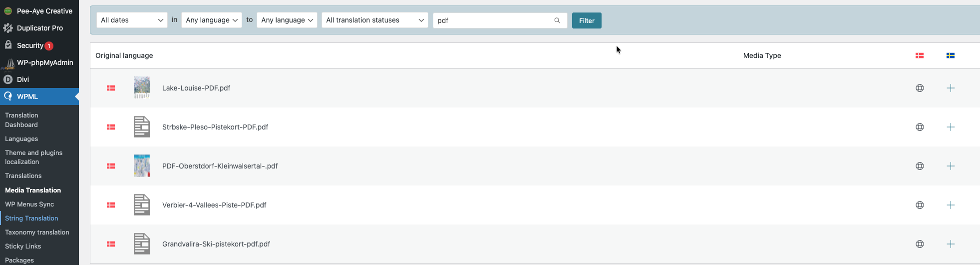Open the All dates dropdown

(x=132, y=20)
